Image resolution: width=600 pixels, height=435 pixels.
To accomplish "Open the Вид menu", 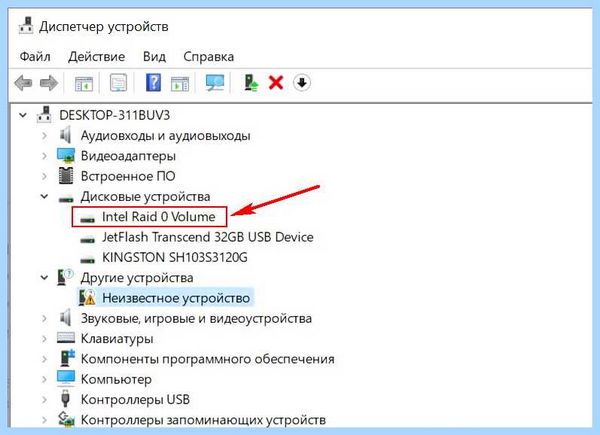I will click(x=154, y=57).
